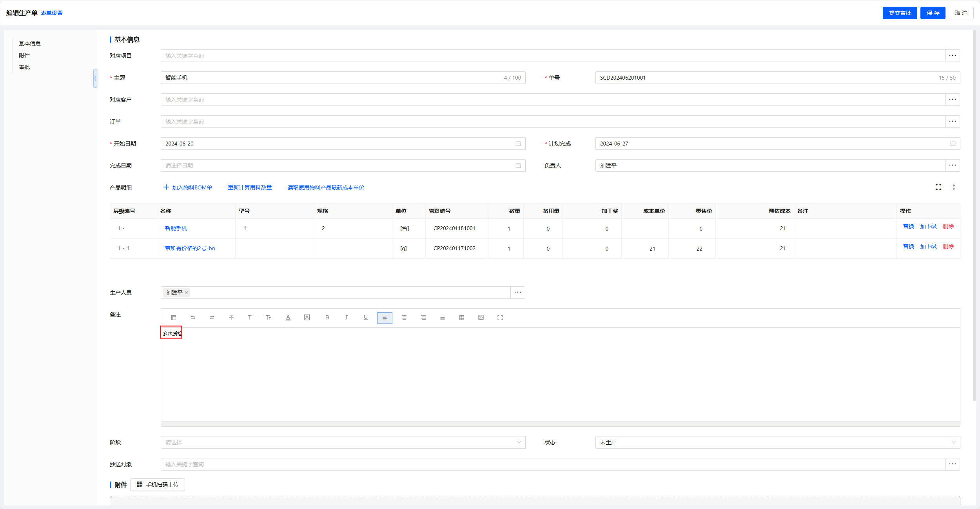Click 多次质检 text in remarks
Viewport: 980px width, 509px height.
click(172, 333)
